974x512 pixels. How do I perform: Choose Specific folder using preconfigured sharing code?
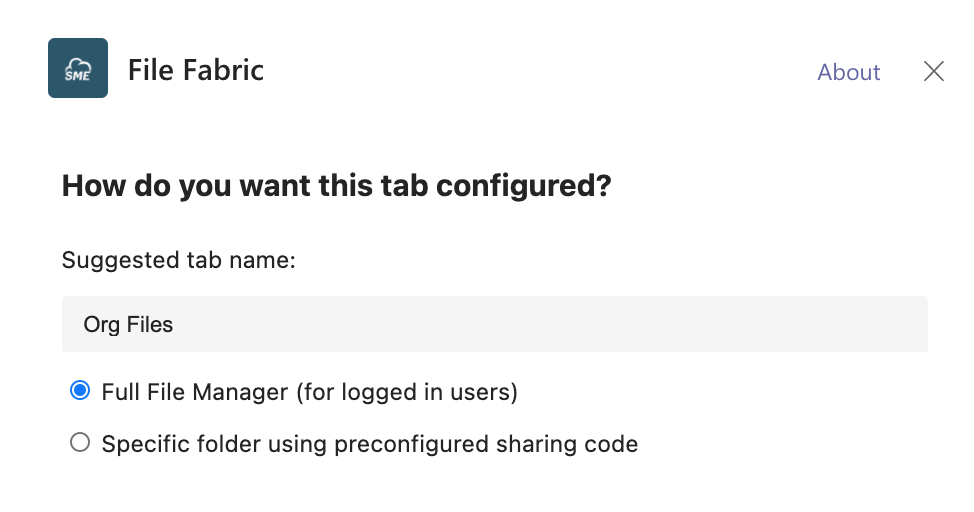[80, 443]
